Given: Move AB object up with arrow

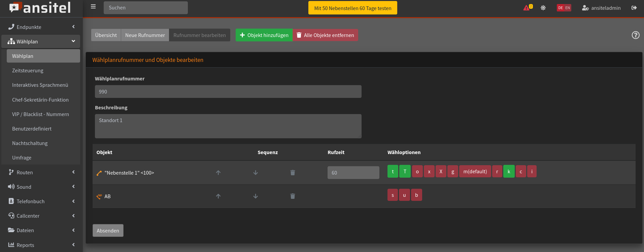Looking at the screenshot, I should pos(218,196).
